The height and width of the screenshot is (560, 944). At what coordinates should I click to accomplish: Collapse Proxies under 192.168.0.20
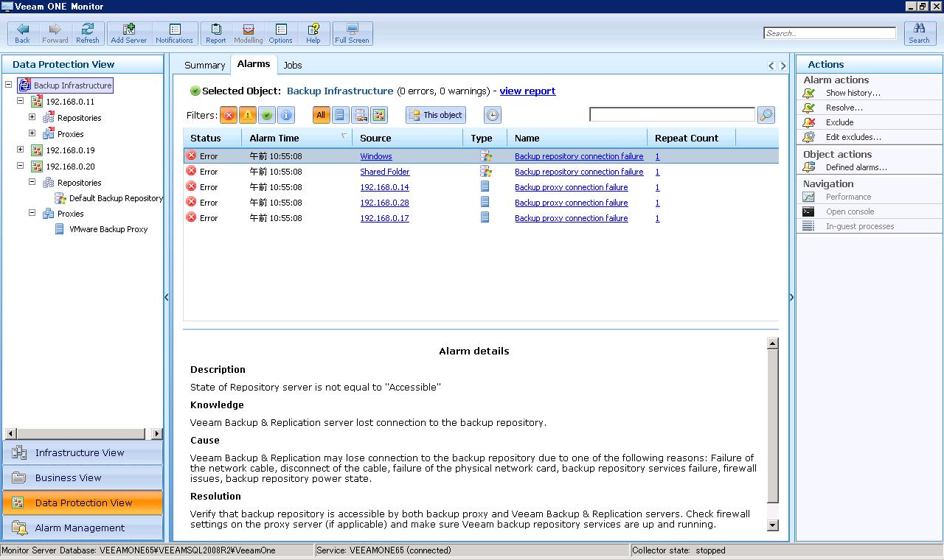click(x=32, y=213)
